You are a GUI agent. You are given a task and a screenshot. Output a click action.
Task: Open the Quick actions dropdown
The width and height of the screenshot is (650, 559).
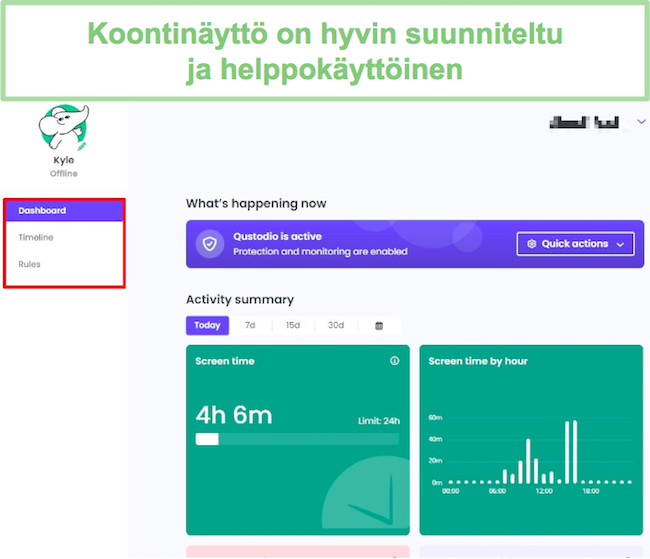pyautogui.click(x=575, y=244)
